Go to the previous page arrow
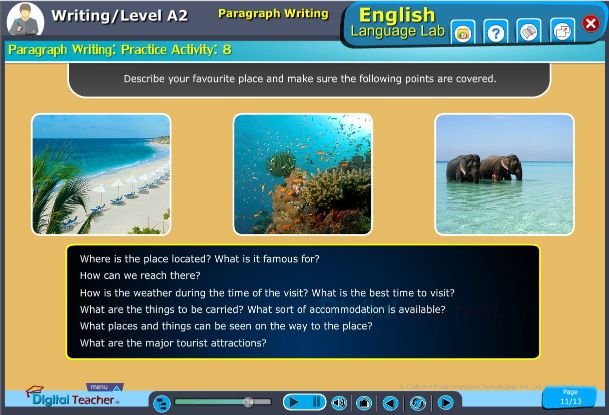The height and width of the screenshot is (415, 609). coord(391,403)
